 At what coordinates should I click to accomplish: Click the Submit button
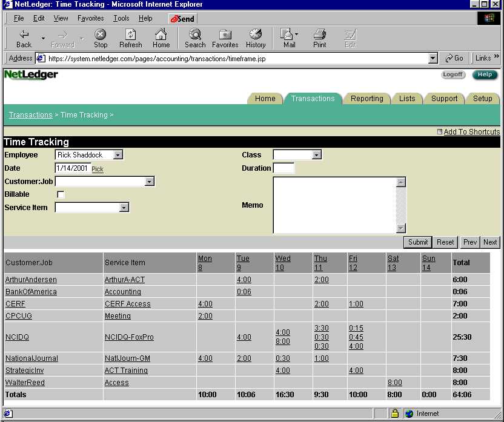pos(417,242)
